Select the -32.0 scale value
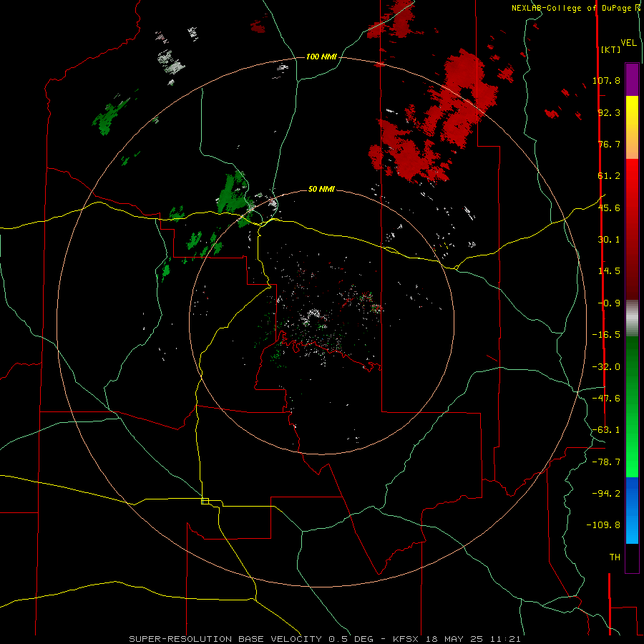The width and height of the screenshot is (644, 644). [x=606, y=367]
